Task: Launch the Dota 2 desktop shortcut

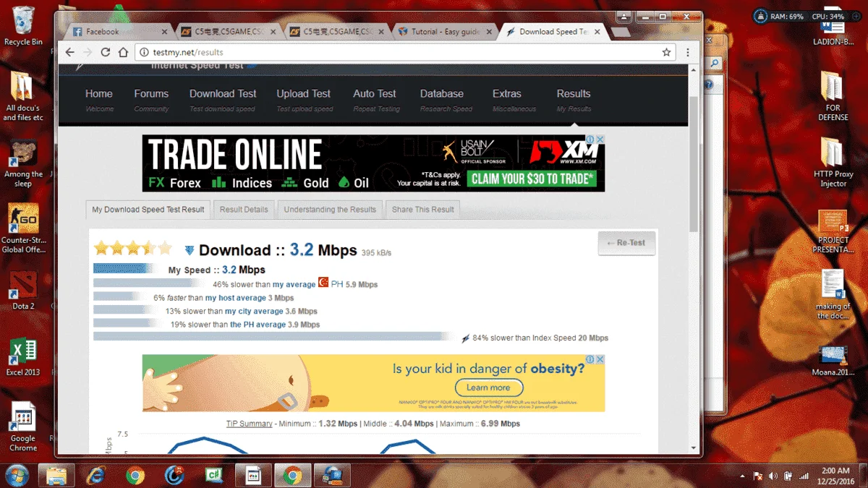Action: tap(23, 290)
